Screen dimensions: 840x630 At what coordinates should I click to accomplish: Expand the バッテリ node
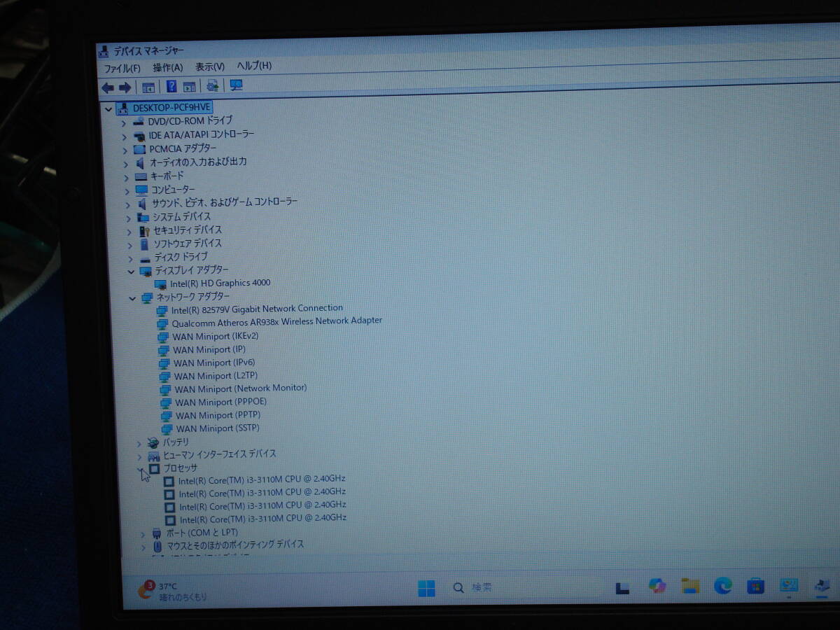pyautogui.click(x=139, y=443)
